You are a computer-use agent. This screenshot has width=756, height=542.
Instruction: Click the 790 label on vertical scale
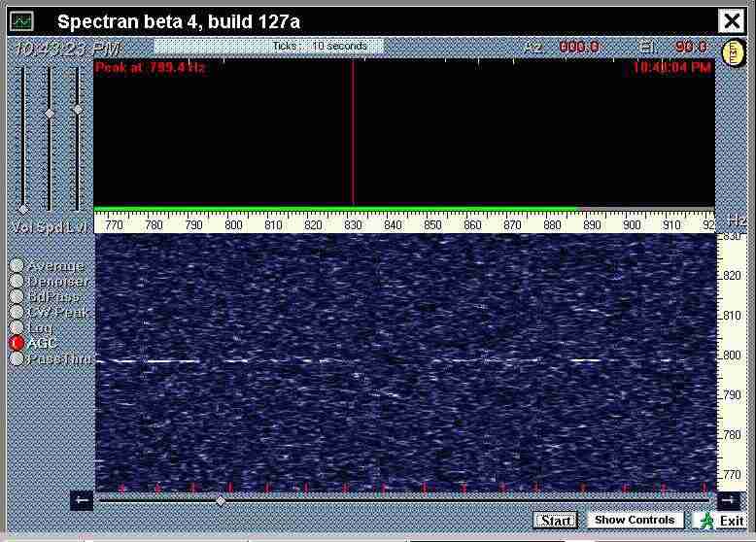(x=732, y=395)
